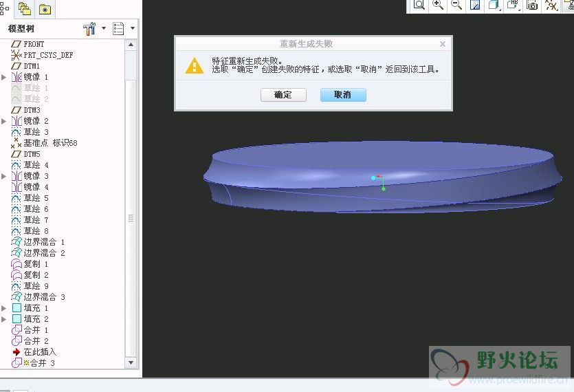Expand the 镜像 1 mirror feature
Viewport: 574px width, 392px height.
4,77
